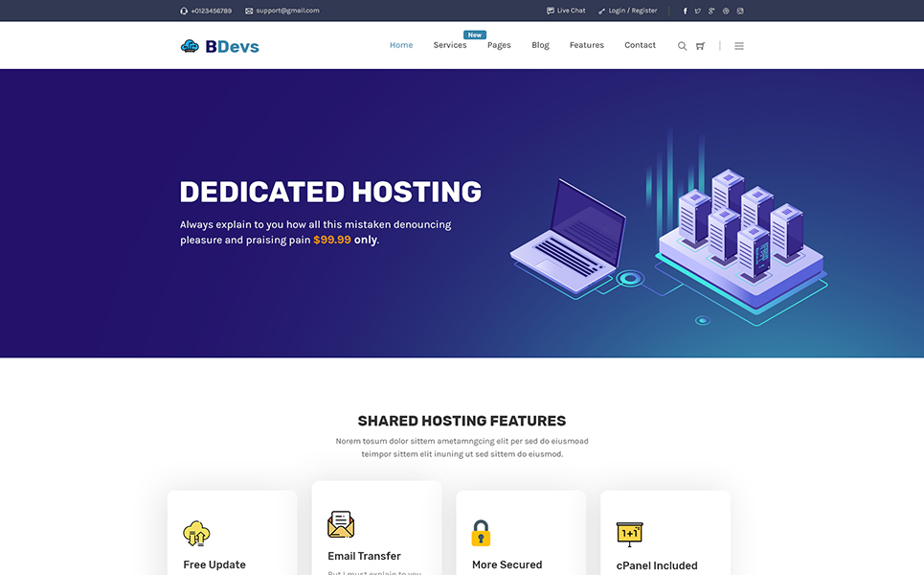Open the Live Chat link
This screenshot has height=575, width=924.
pyautogui.click(x=571, y=11)
